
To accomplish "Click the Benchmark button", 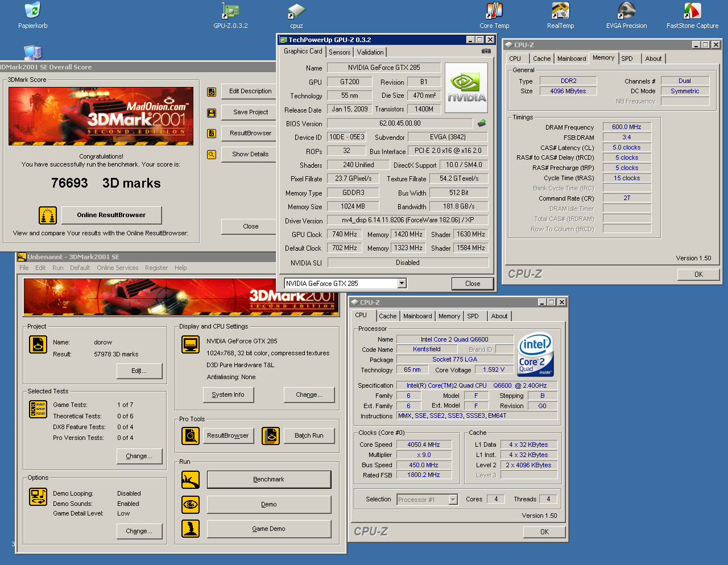I will pyautogui.click(x=269, y=480).
